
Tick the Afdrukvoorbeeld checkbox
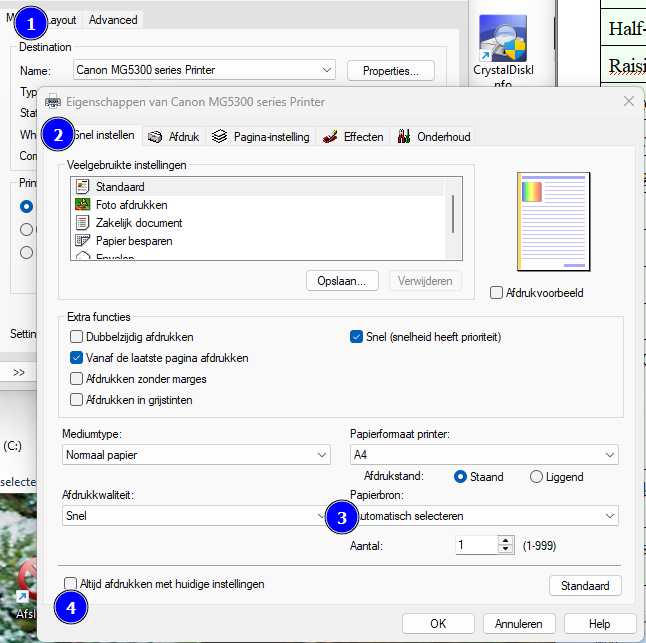tap(496, 293)
